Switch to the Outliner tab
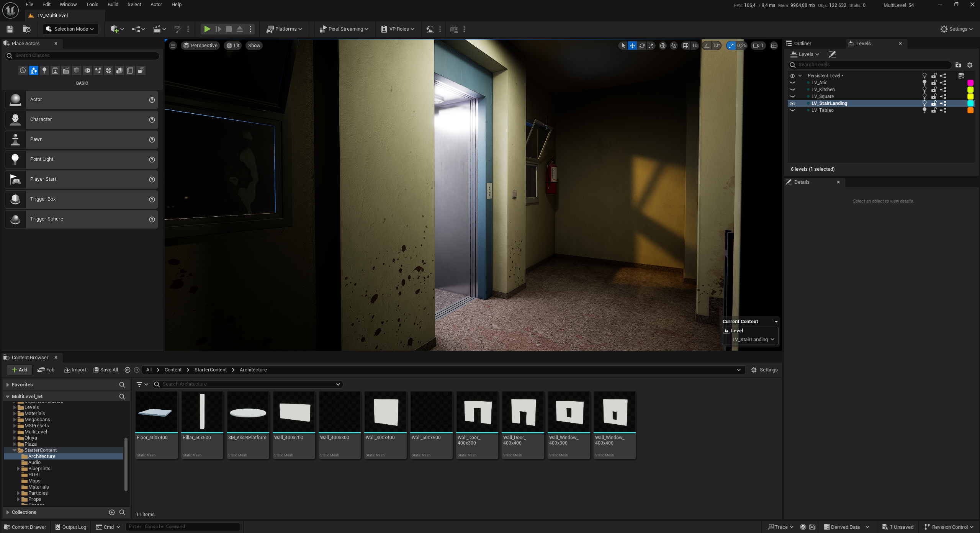 click(802, 44)
